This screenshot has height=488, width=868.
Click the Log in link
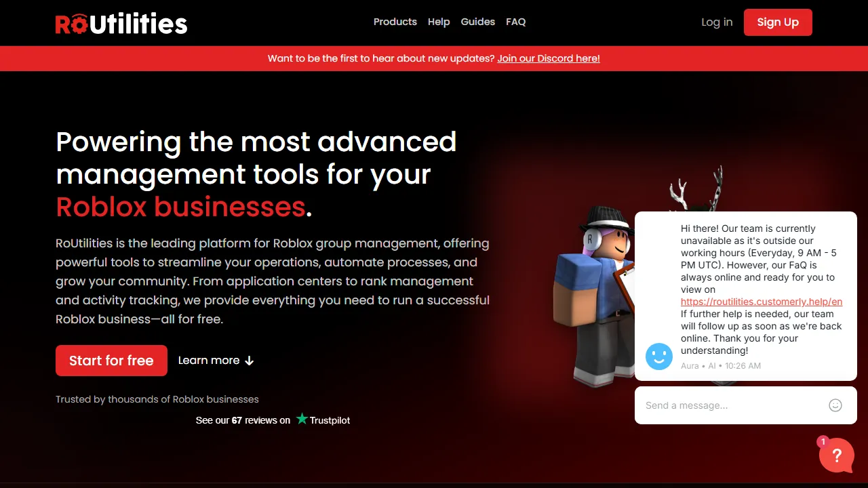point(717,22)
